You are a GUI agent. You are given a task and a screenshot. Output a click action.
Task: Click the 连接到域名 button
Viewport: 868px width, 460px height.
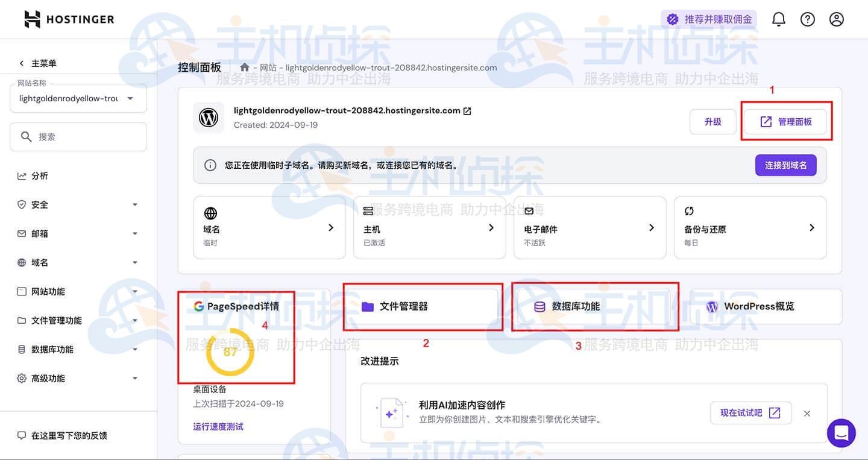pos(785,165)
